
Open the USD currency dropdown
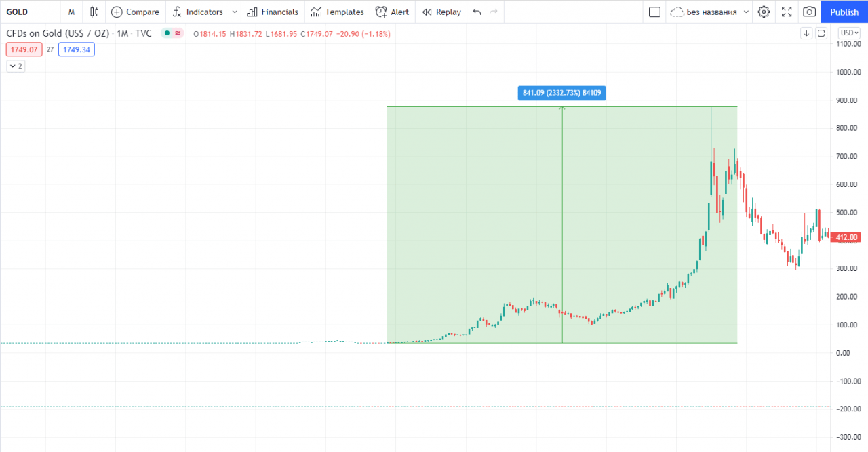point(850,33)
